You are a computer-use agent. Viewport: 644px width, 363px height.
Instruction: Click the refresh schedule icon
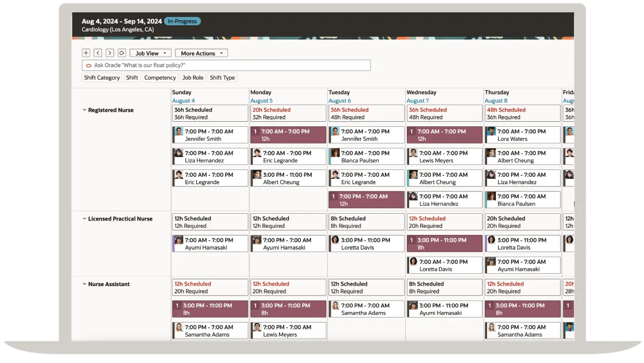122,53
